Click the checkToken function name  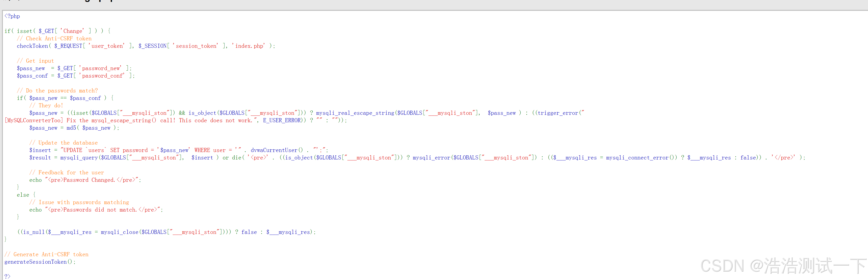click(32, 46)
